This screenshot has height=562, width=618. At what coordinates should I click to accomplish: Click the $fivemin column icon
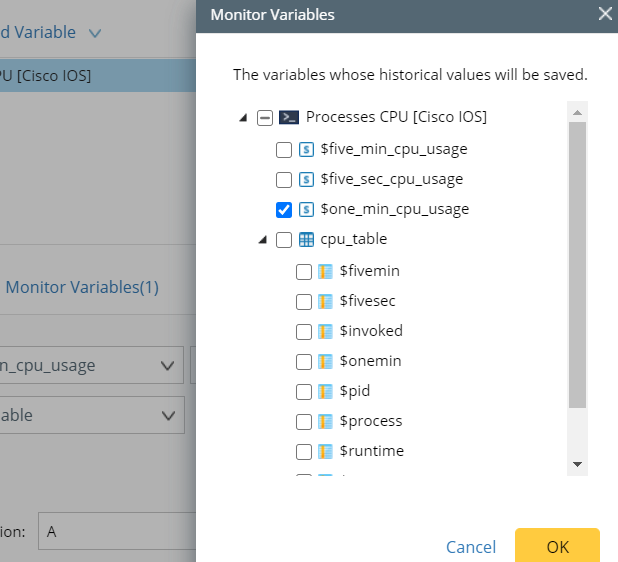325,271
